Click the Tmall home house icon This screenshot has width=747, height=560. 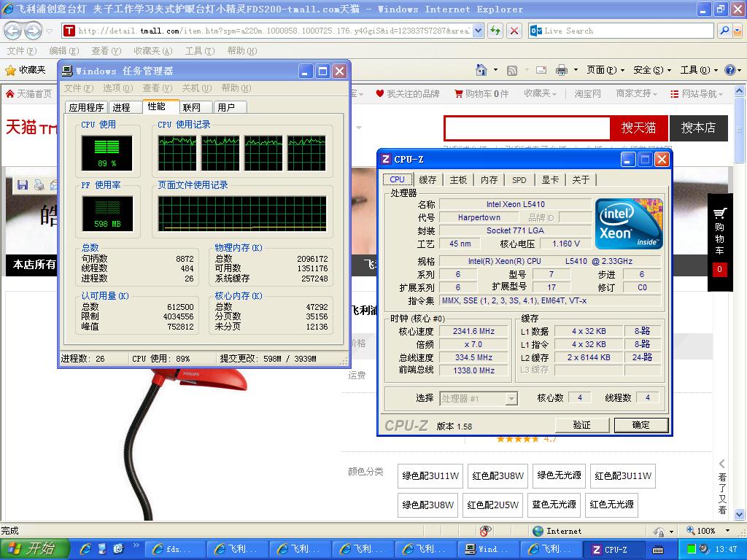(10, 94)
